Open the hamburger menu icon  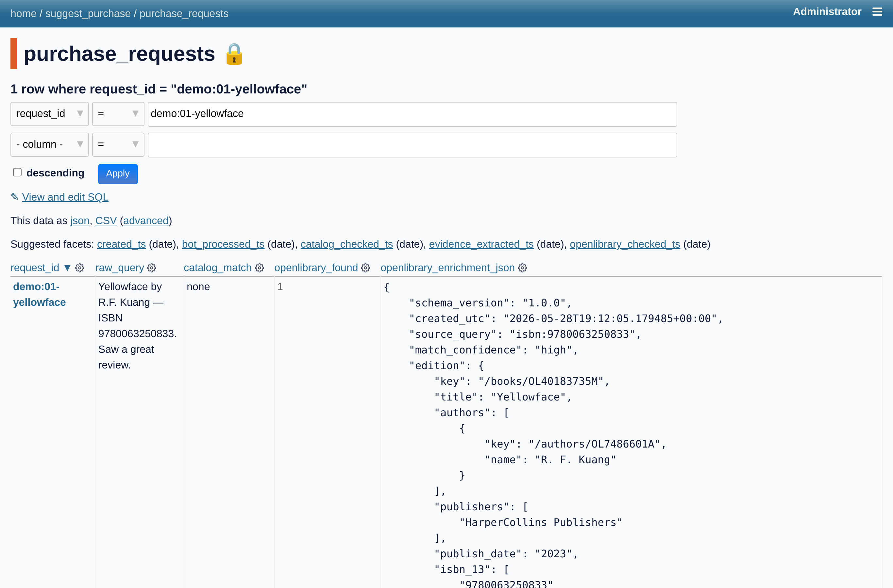pyautogui.click(x=877, y=12)
